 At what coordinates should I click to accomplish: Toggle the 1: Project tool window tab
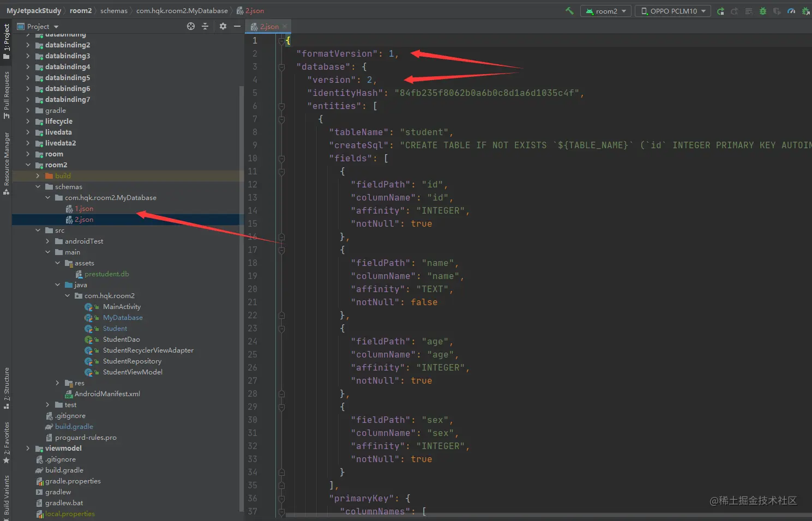point(6,41)
